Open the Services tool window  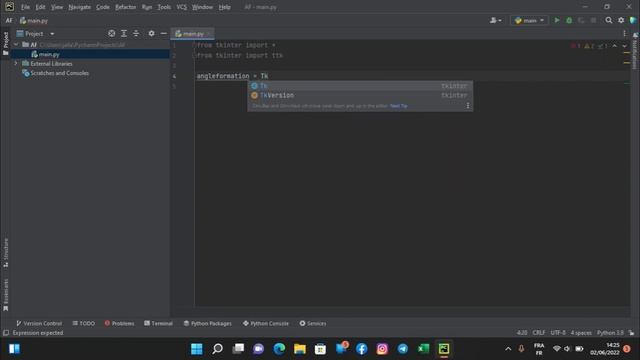313,323
